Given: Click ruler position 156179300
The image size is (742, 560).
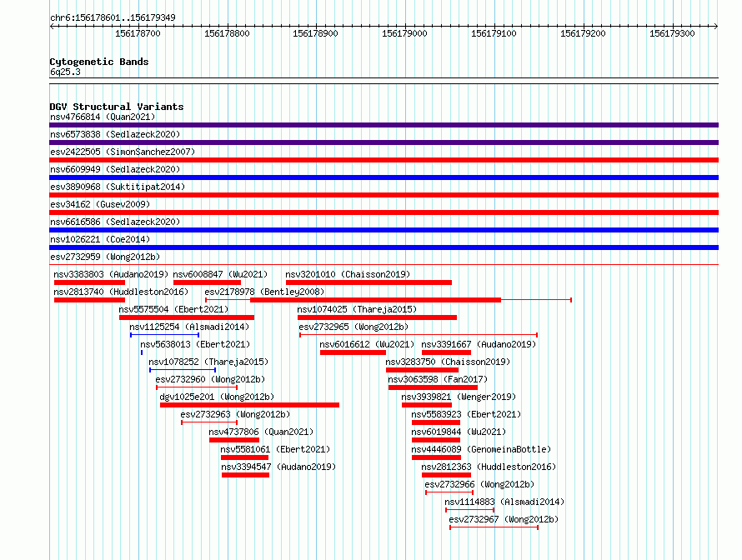Looking at the screenshot, I should point(672,33).
